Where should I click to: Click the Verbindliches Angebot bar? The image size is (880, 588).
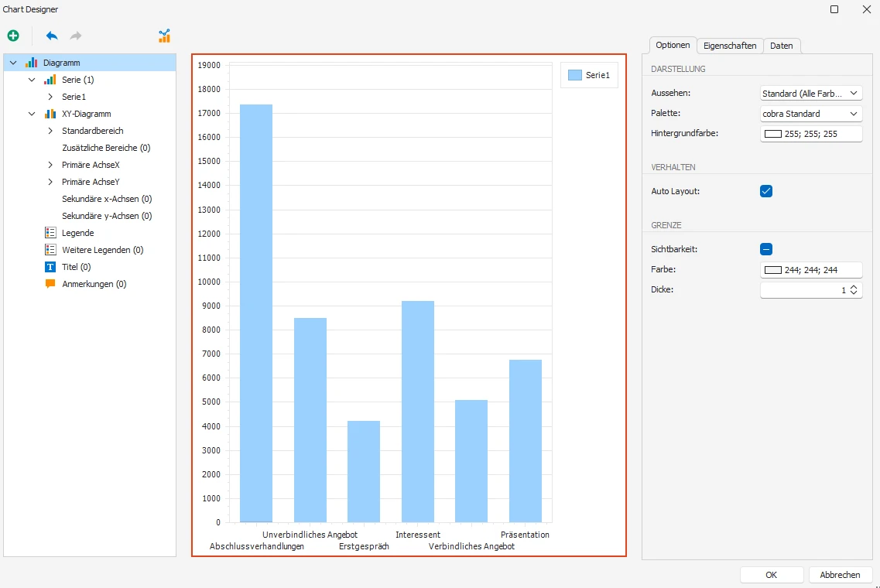(471, 461)
